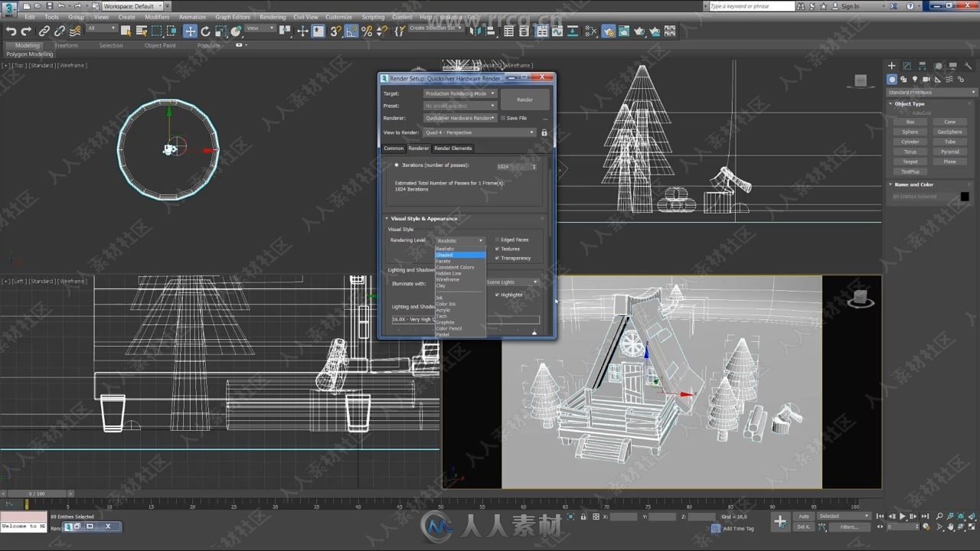Viewport: 980px width, 551px height.
Task: Create a Pyramid primitive
Action: [949, 152]
